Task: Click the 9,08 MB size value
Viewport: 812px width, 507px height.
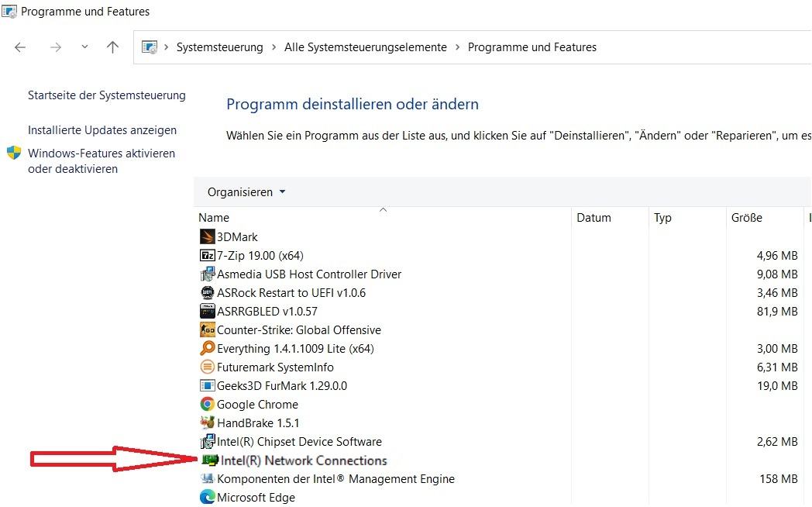Action: 777,274
